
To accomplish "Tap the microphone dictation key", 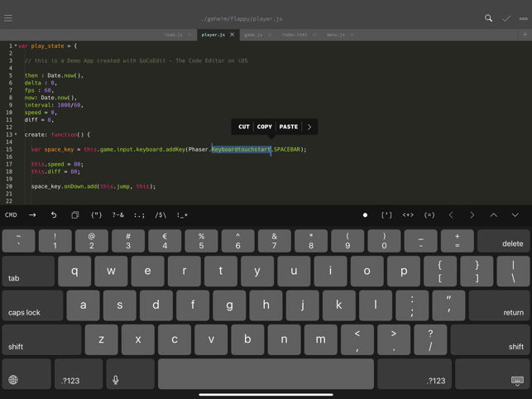I will tap(116, 380).
